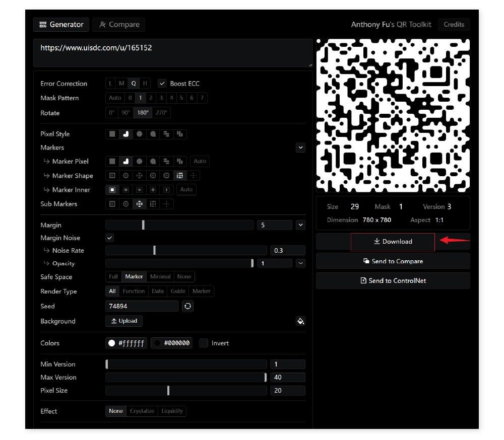
Task: Uncheck the Margin Noise checkbox
Action: (110, 238)
